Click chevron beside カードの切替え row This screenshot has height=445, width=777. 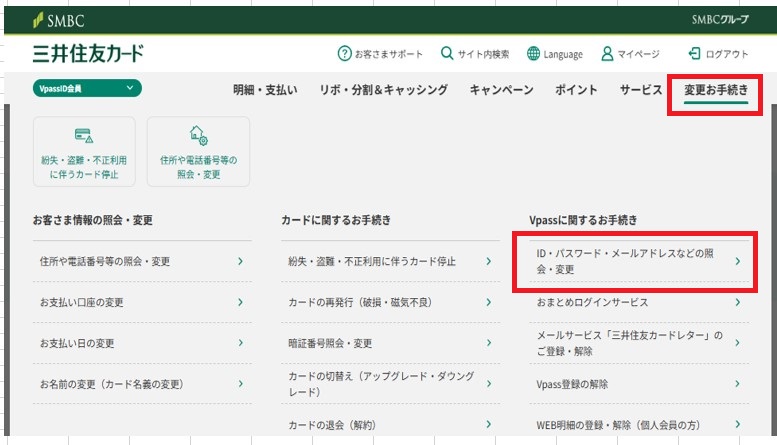[x=489, y=384]
